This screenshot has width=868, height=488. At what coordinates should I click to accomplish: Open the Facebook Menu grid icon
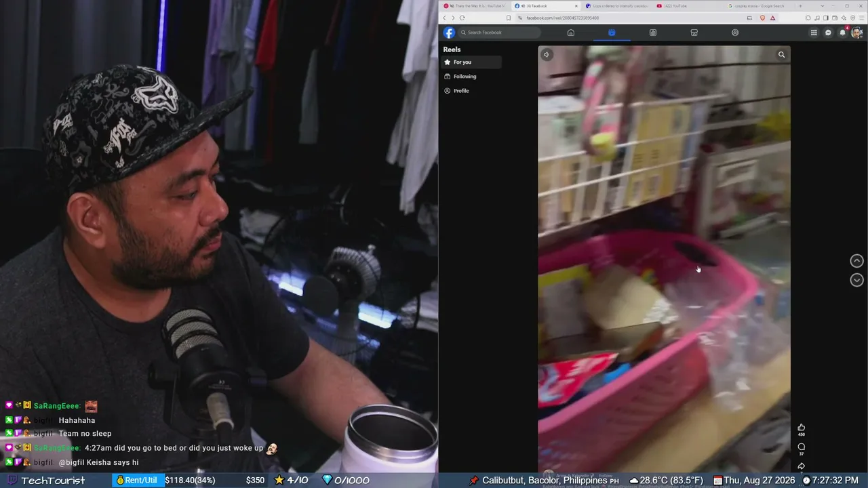click(x=814, y=33)
